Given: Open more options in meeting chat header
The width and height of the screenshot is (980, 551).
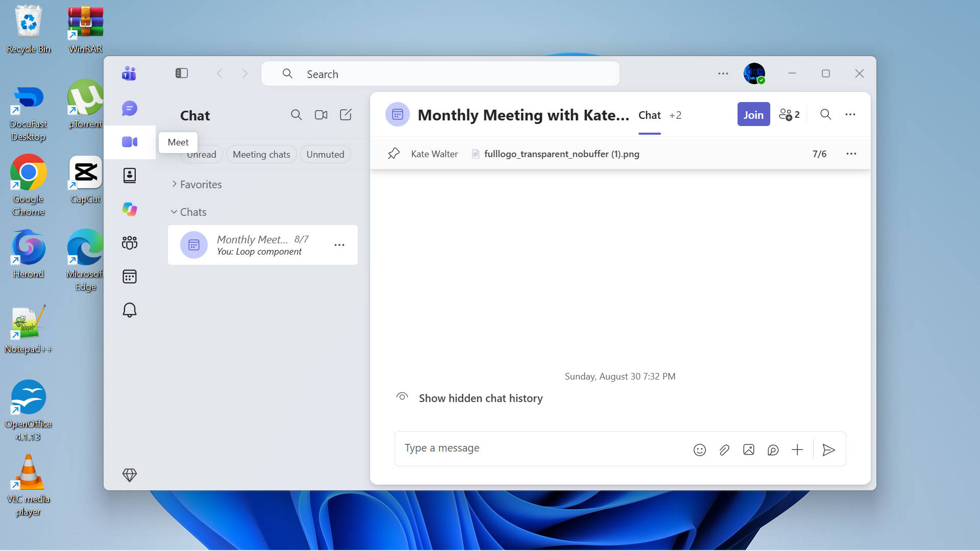Looking at the screenshot, I should tap(850, 115).
